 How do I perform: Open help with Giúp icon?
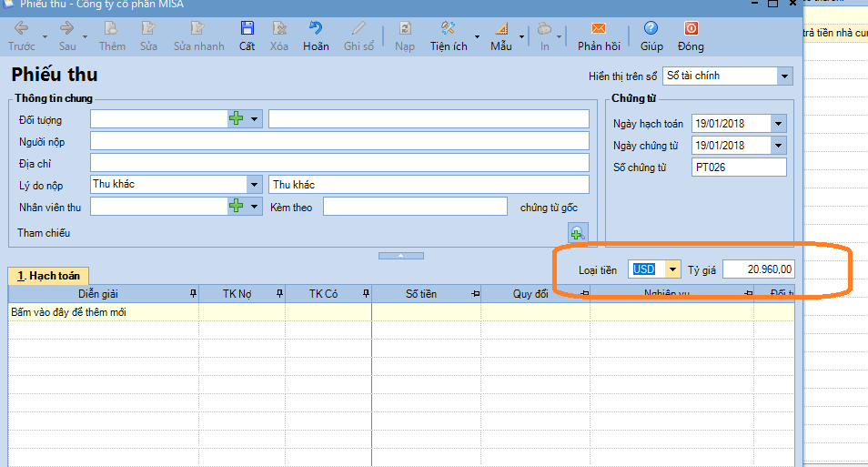(651, 28)
